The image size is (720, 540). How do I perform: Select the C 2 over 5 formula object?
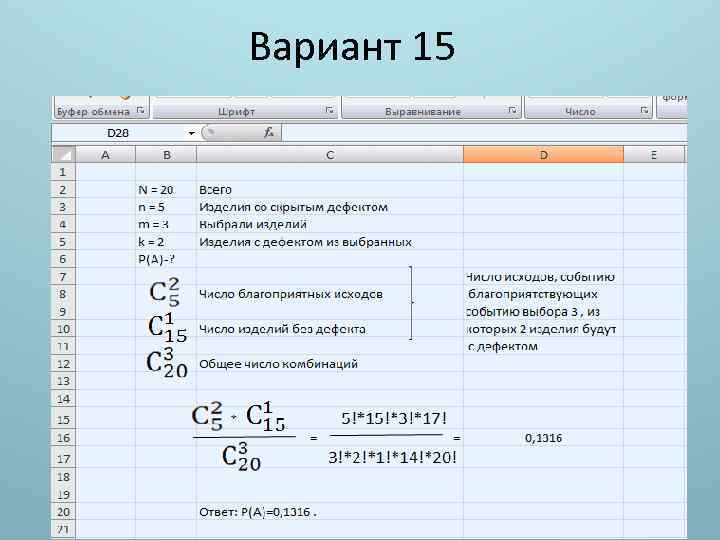(x=164, y=292)
